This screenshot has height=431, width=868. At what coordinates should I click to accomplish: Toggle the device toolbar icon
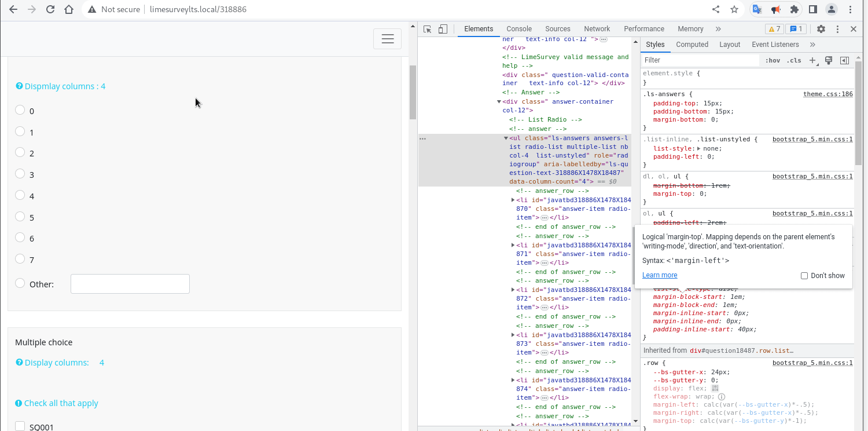click(443, 29)
